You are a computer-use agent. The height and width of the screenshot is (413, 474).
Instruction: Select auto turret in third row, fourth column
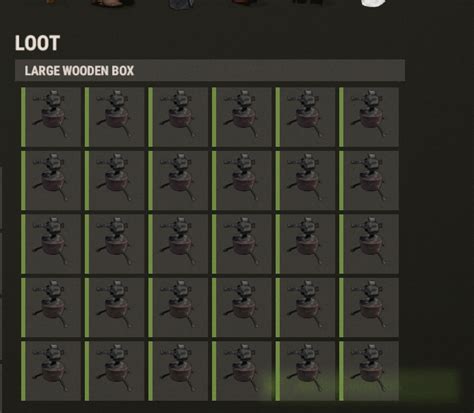tap(242, 244)
